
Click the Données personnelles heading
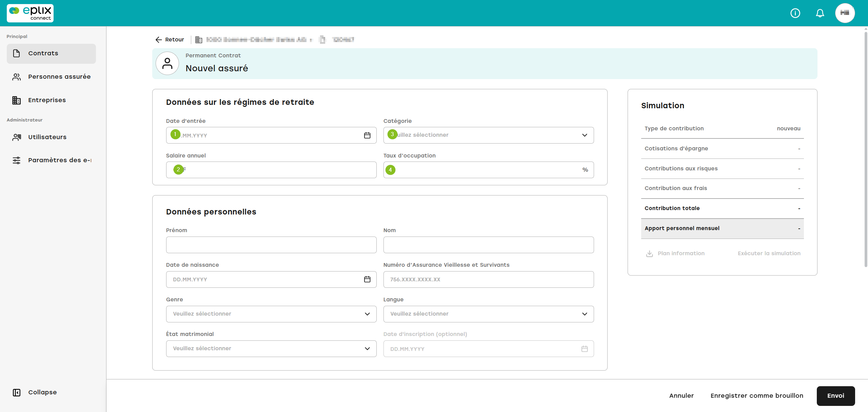[211, 212]
